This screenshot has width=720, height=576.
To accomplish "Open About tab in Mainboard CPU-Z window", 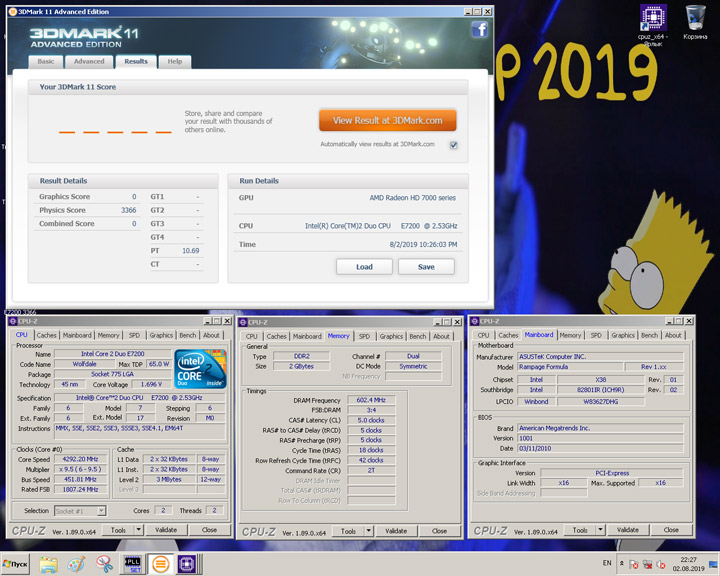I will [x=673, y=335].
